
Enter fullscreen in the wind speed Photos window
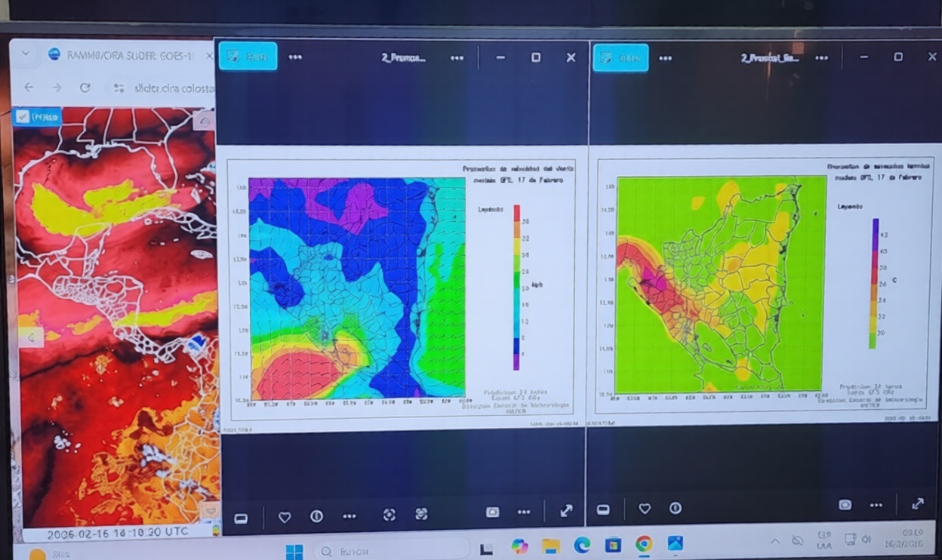566,511
